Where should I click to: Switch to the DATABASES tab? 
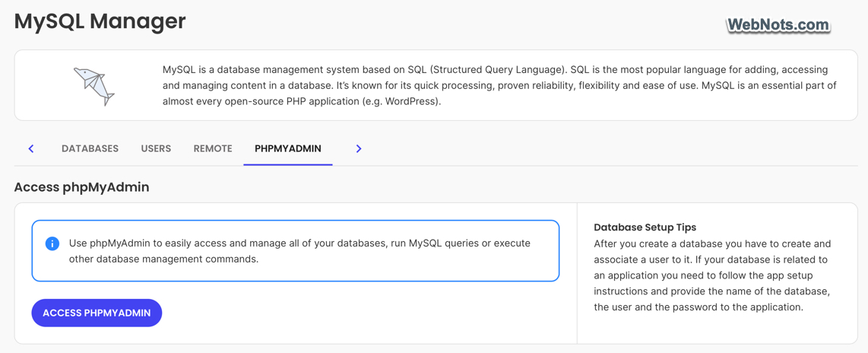(90, 148)
